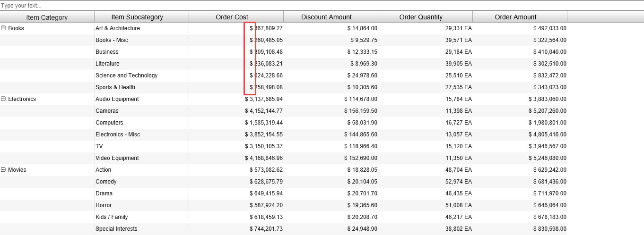Collapse the Electronics category group

click(x=3, y=99)
